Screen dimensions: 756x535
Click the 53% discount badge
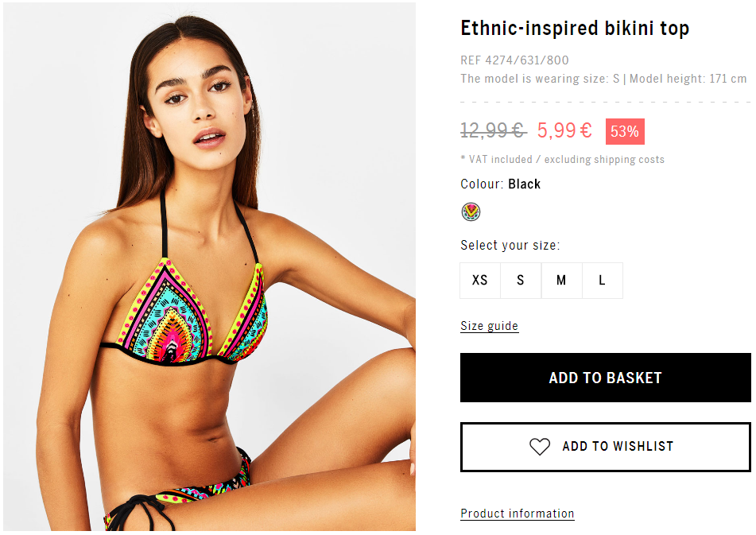click(625, 132)
